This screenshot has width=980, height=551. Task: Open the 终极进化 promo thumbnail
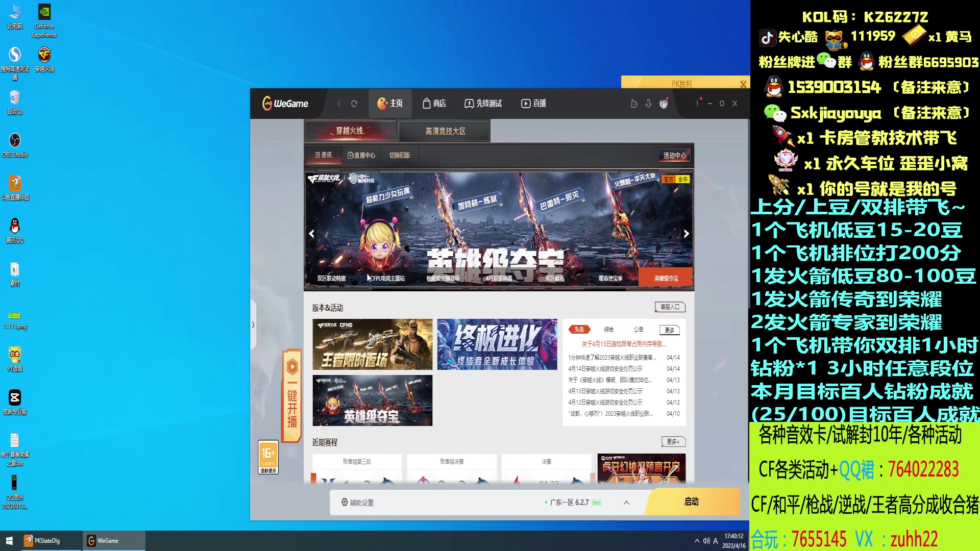[x=497, y=344]
